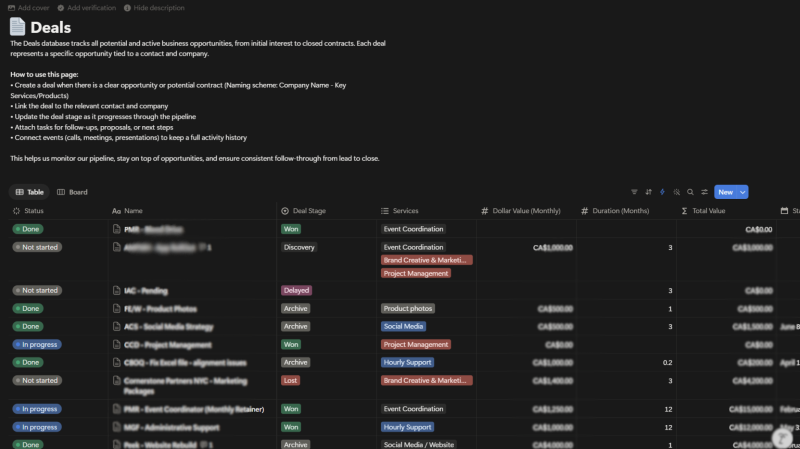Viewport: 800px width, 449px height.
Task: Click Won stage in CCD - Project Management row
Action: [x=291, y=344]
